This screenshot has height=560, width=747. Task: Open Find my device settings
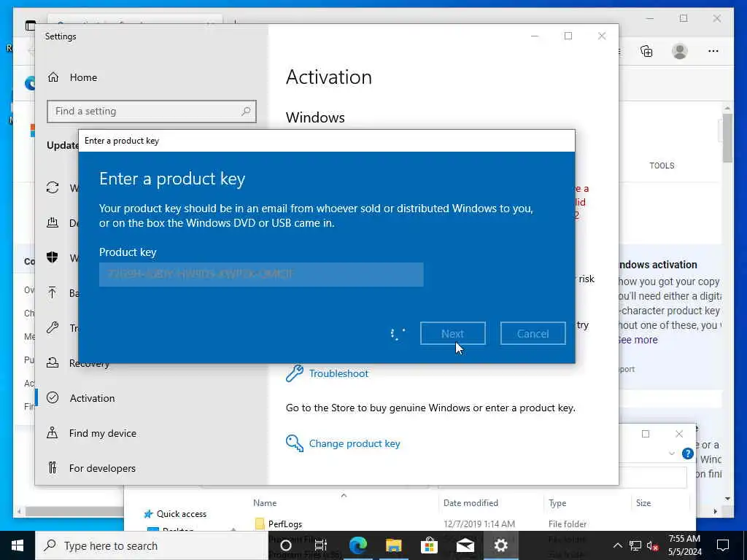tap(102, 433)
